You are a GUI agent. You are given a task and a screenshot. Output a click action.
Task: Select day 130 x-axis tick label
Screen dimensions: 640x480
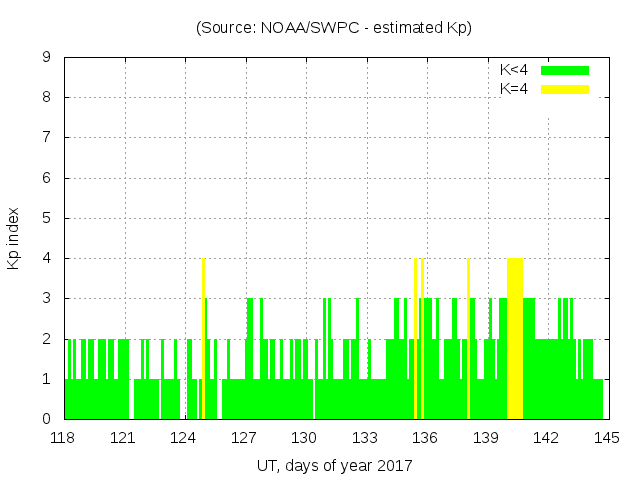(x=304, y=438)
